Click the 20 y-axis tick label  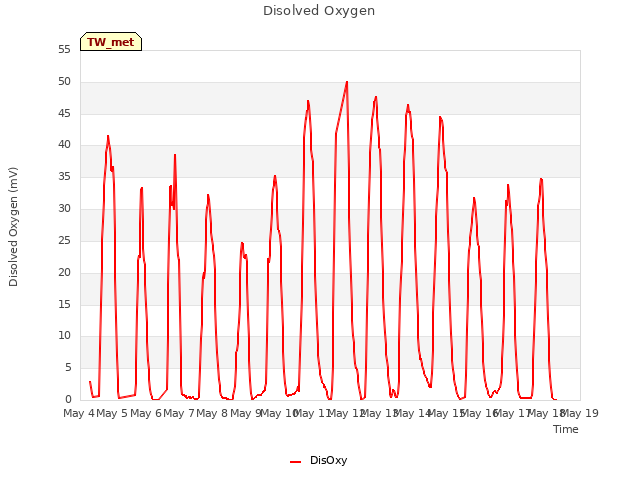pyautogui.click(x=64, y=272)
